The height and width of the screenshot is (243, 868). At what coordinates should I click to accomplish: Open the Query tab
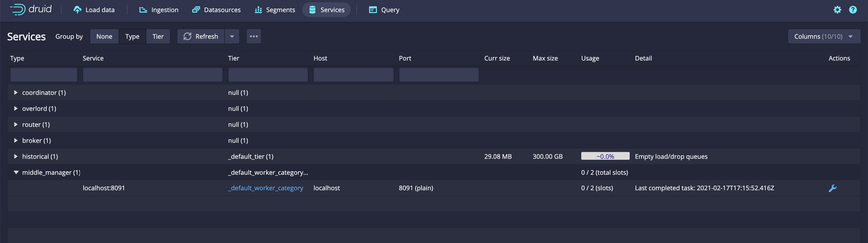point(384,10)
